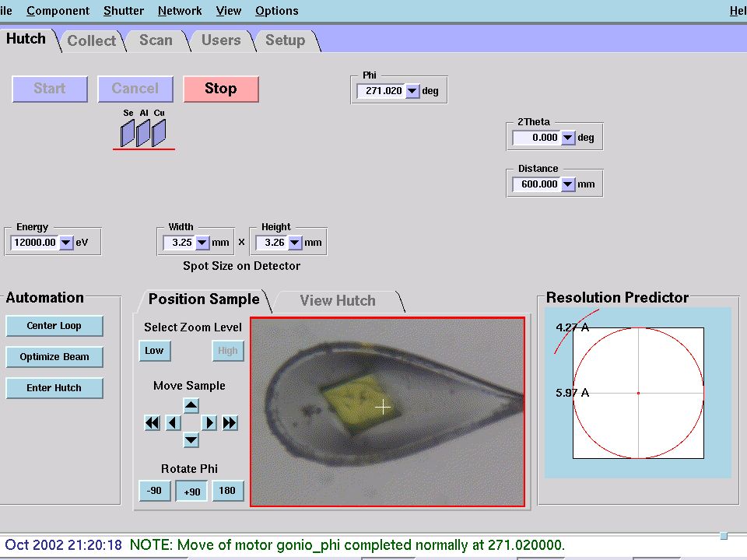
Task: Move sample right one small step
Action: click(209, 423)
